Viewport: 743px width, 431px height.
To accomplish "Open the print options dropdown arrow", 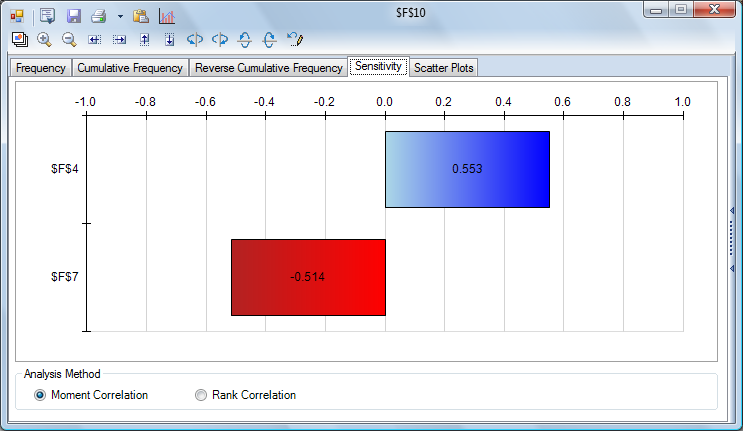I will click(x=120, y=16).
